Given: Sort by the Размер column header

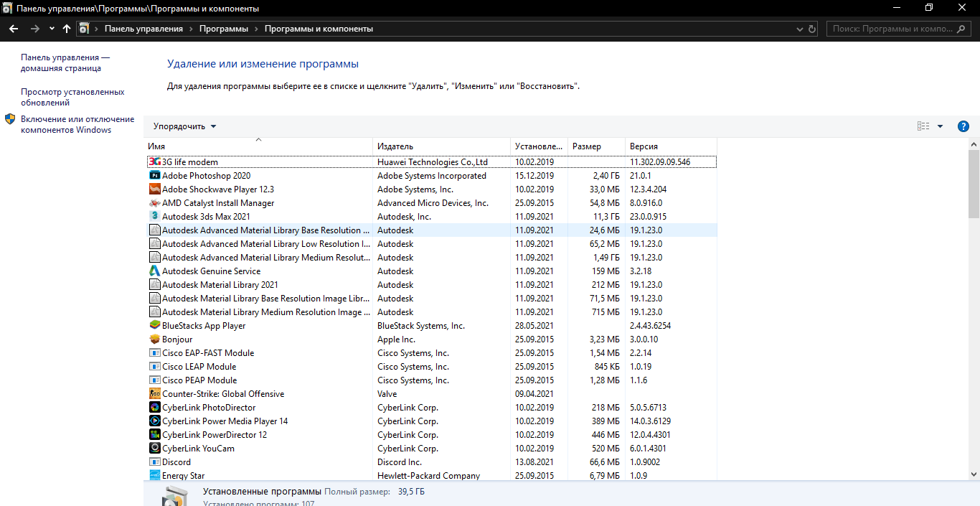Looking at the screenshot, I should click(596, 146).
